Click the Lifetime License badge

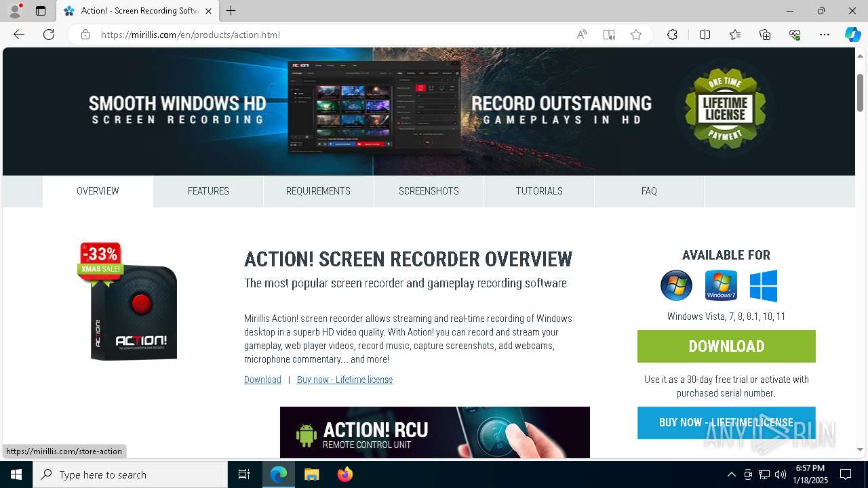point(725,108)
